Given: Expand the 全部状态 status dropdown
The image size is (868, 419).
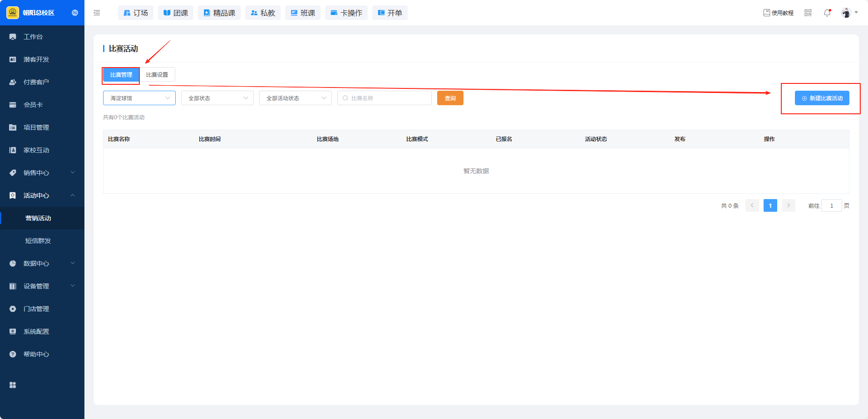Looking at the screenshot, I should [217, 98].
